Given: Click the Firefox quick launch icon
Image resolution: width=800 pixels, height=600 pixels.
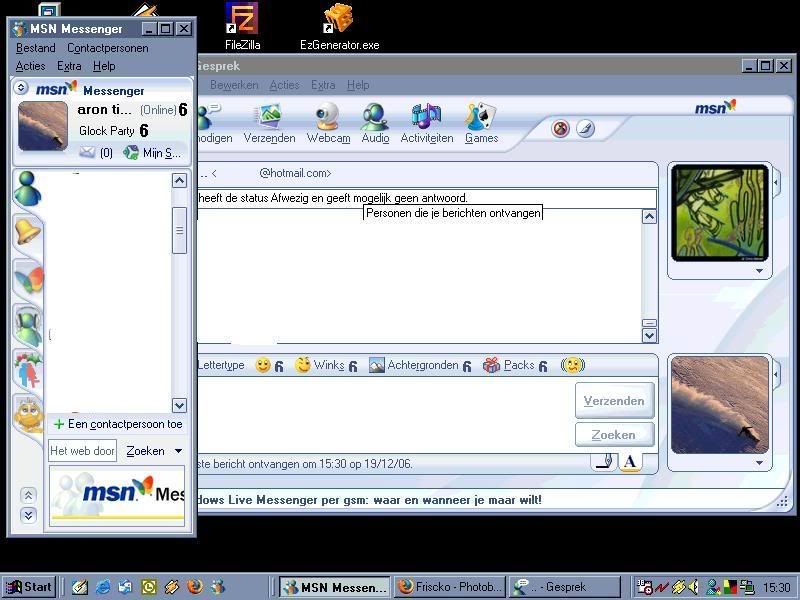Looking at the screenshot, I should point(194,587).
